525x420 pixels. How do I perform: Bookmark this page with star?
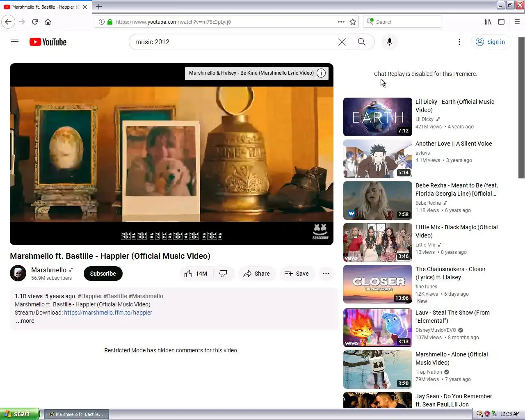click(x=353, y=22)
